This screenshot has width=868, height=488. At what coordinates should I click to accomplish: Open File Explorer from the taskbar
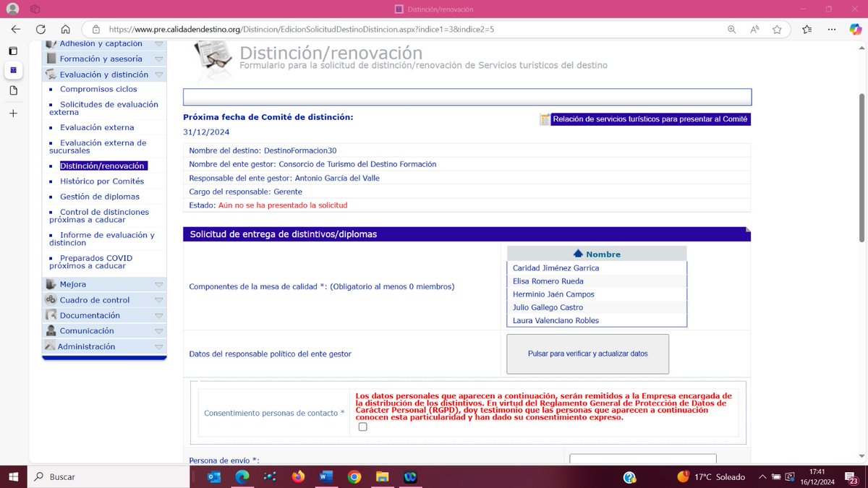coord(382,477)
